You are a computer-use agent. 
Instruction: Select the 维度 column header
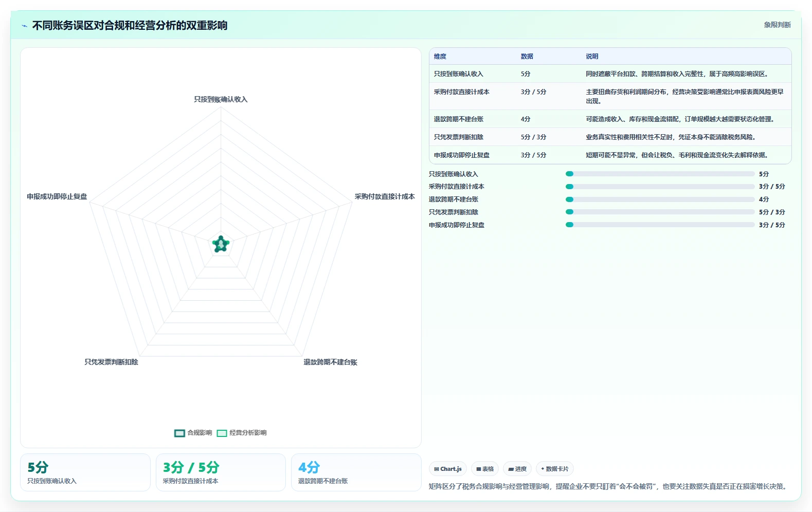(x=440, y=57)
